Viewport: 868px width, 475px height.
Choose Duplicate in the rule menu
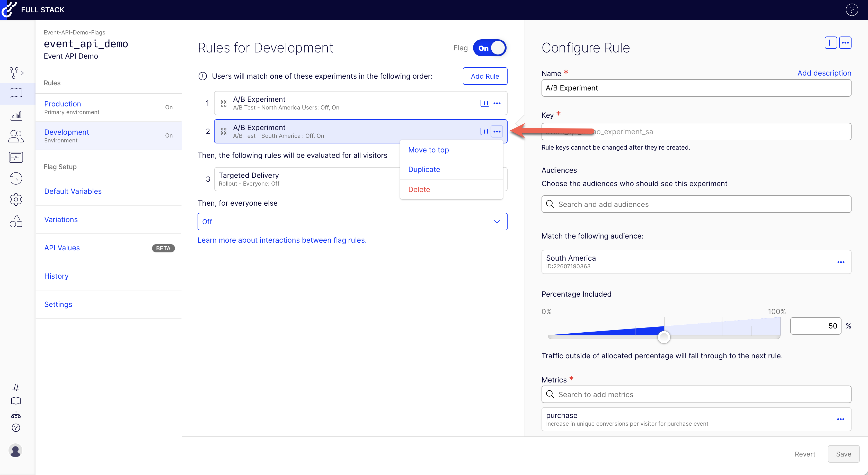(x=424, y=170)
